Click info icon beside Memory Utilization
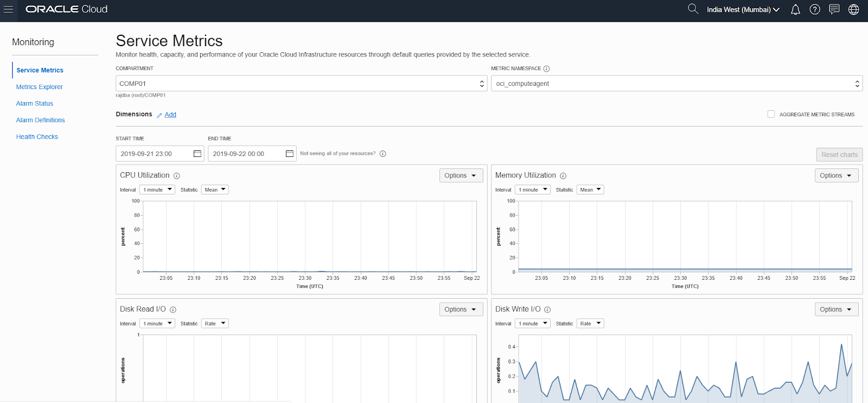Image resolution: width=868 pixels, height=403 pixels. [563, 176]
